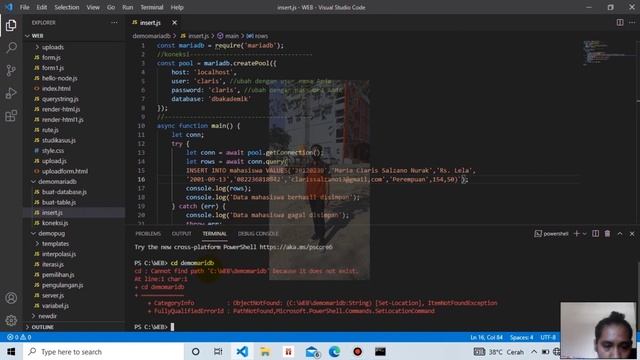The image size is (640, 360).
Task: Open the Extensions view
Action: [11, 116]
